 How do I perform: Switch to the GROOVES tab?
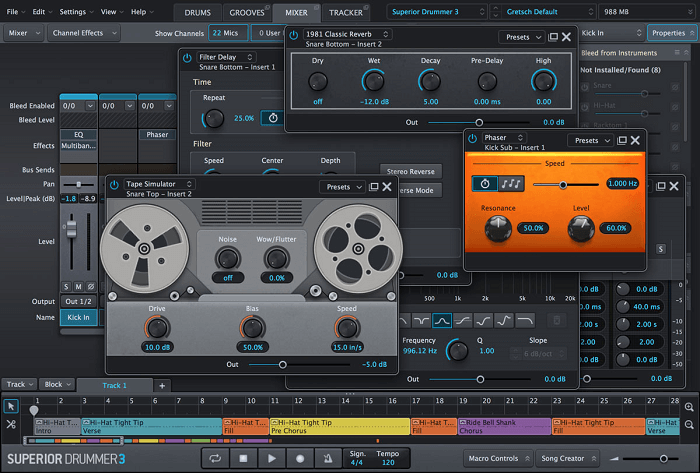tap(247, 12)
